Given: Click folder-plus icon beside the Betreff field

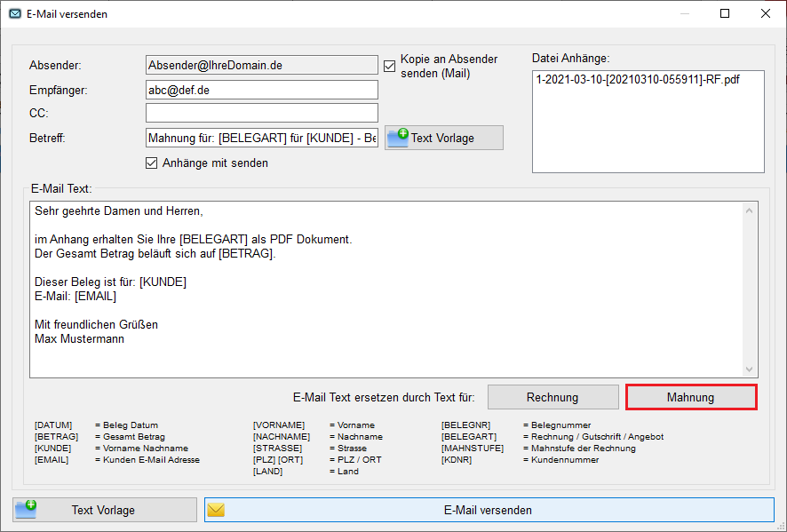Looking at the screenshot, I should (x=398, y=138).
